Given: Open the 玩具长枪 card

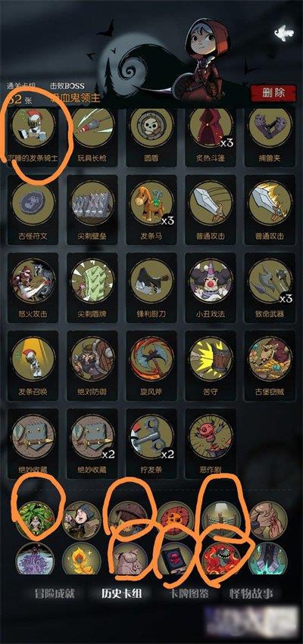Looking at the screenshot, I should pyautogui.click(x=92, y=137).
